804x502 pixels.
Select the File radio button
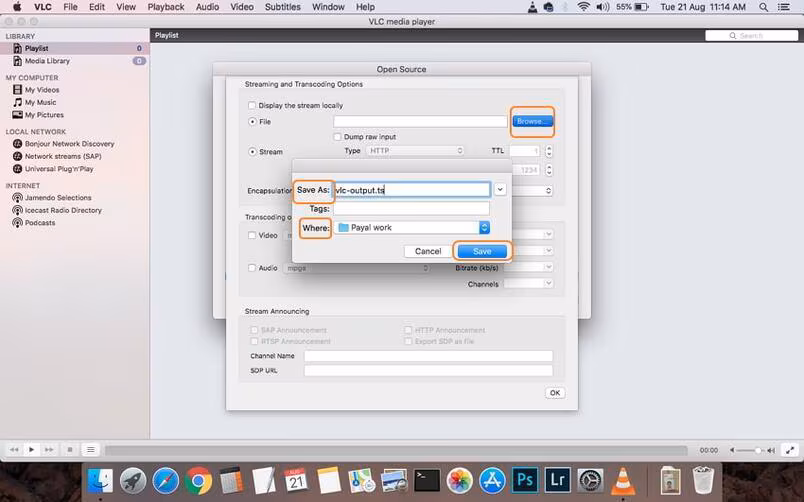point(252,122)
